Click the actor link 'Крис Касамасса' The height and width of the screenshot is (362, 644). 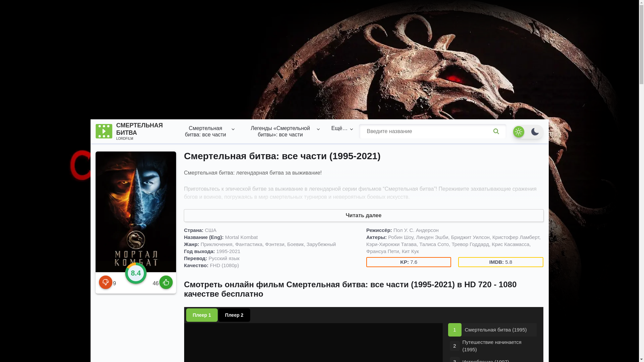click(x=511, y=244)
